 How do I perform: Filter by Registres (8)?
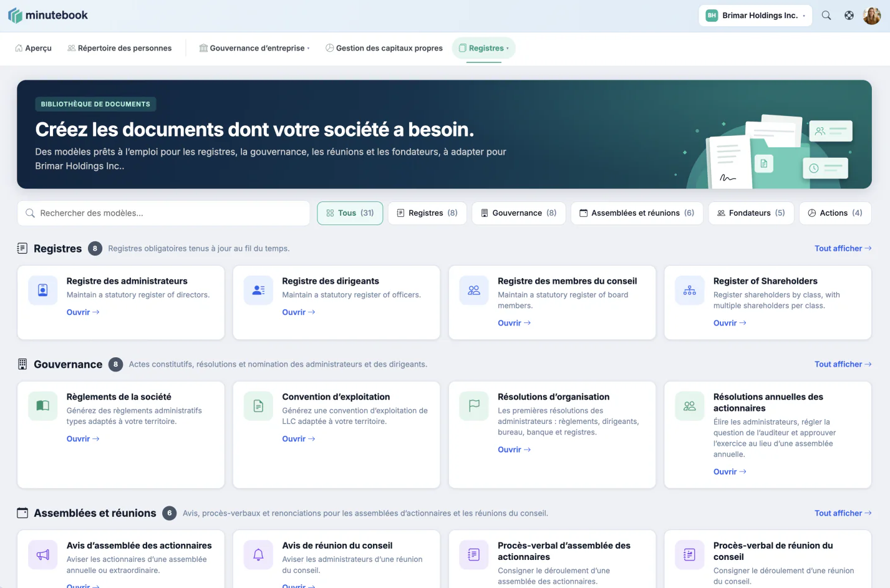pos(427,213)
